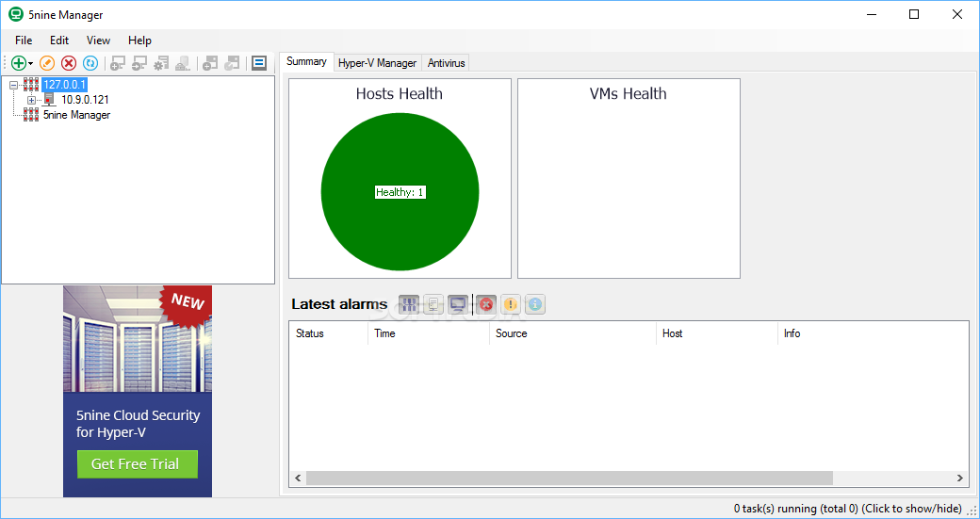Toggle blue info alarms filter

click(x=535, y=304)
